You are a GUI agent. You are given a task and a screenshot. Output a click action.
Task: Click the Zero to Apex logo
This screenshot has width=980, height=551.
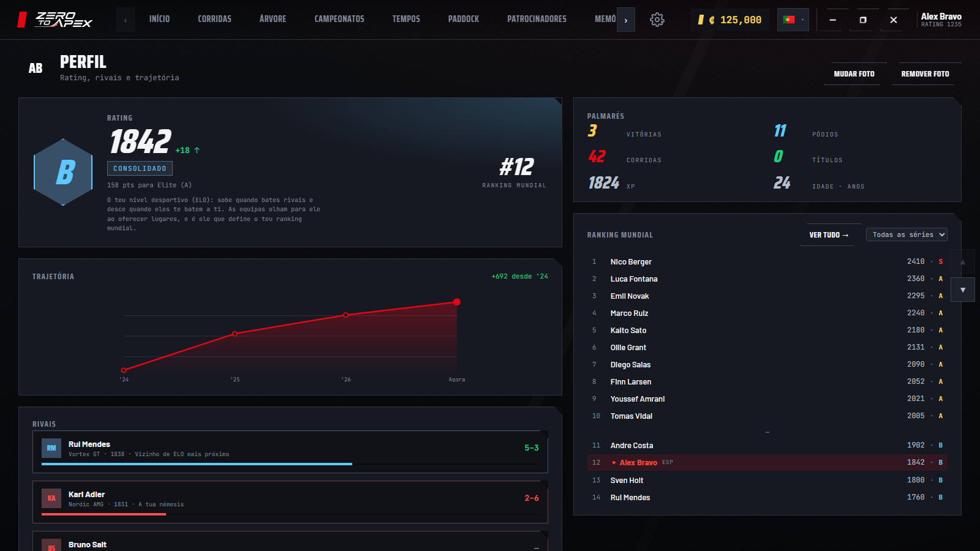[x=55, y=20]
